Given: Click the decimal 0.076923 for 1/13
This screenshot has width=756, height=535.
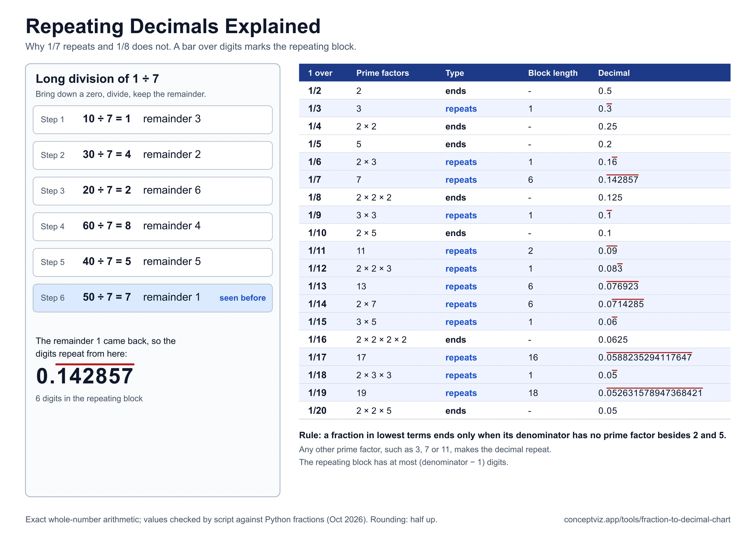Looking at the screenshot, I should point(618,286).
